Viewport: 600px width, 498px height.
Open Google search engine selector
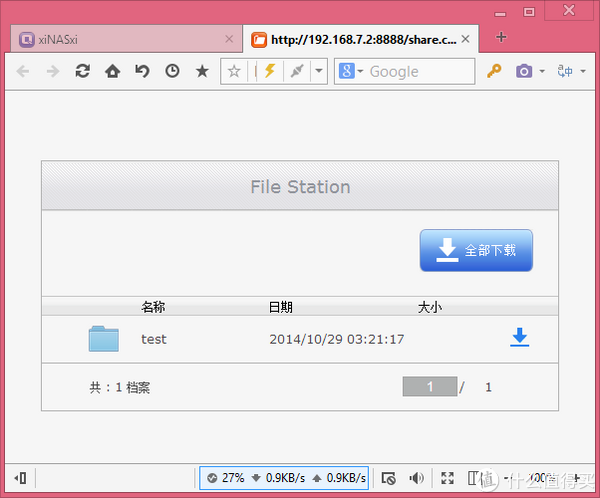click(351, 71)
